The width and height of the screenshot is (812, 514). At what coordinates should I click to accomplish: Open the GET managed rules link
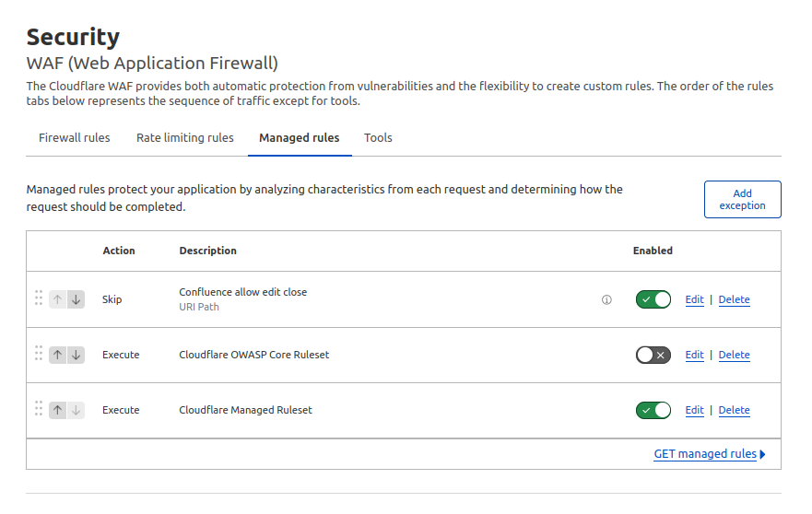pyautogui.click(x=705, y=454)
